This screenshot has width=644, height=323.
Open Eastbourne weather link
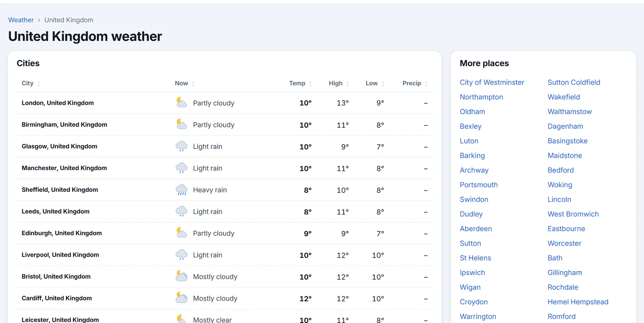[566, 229]
